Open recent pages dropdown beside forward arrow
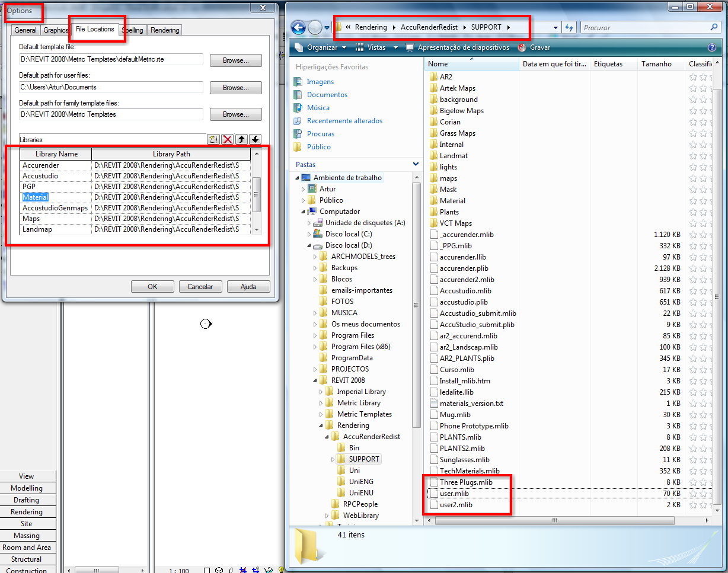 point(328,27)
